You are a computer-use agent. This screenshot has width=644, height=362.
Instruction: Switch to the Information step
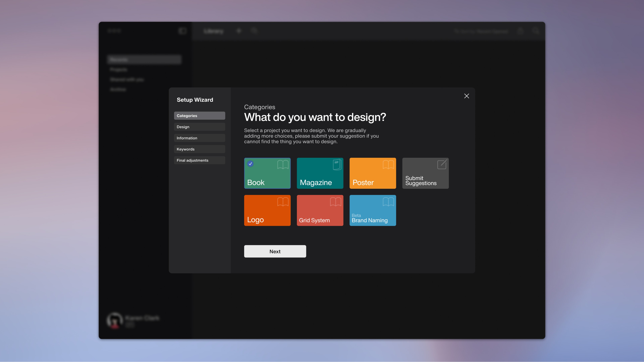point(200,138)
